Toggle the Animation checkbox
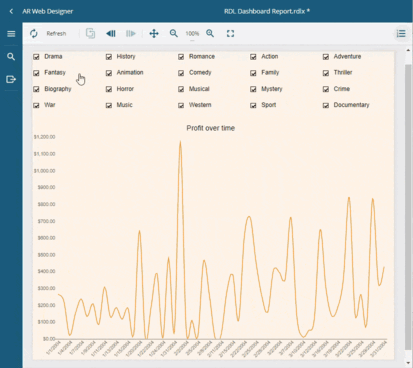 pyautogui.click(x=109, y=73)
